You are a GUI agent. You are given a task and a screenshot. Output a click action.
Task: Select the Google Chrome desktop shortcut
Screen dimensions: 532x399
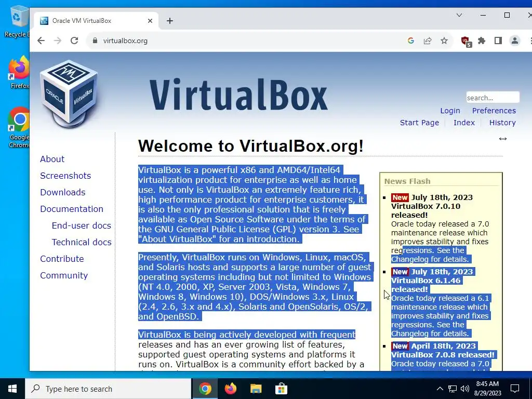[19, 128]
